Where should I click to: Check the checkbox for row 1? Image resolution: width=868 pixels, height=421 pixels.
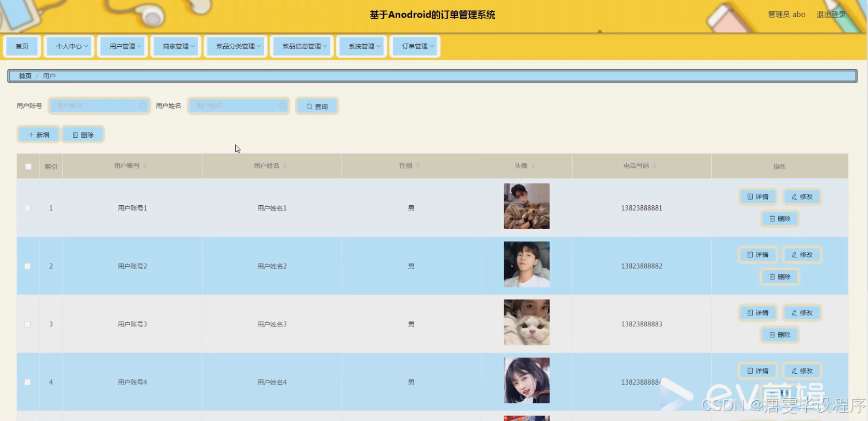[x=28, y=208]
